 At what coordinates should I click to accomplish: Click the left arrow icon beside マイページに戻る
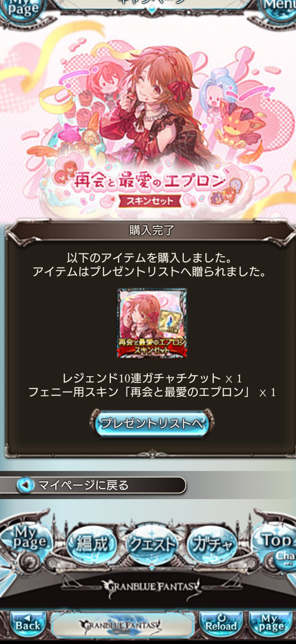coord(25,485)
